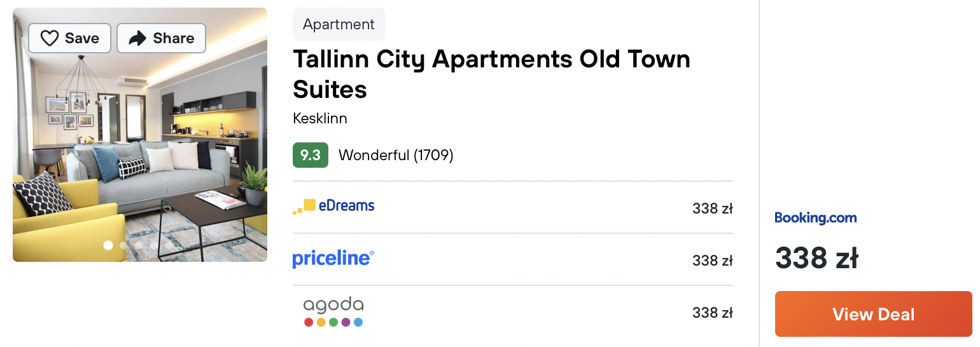Select the third carousel dot on photo
This screenshot has width=980, height=347.
[x=139, y=245]
